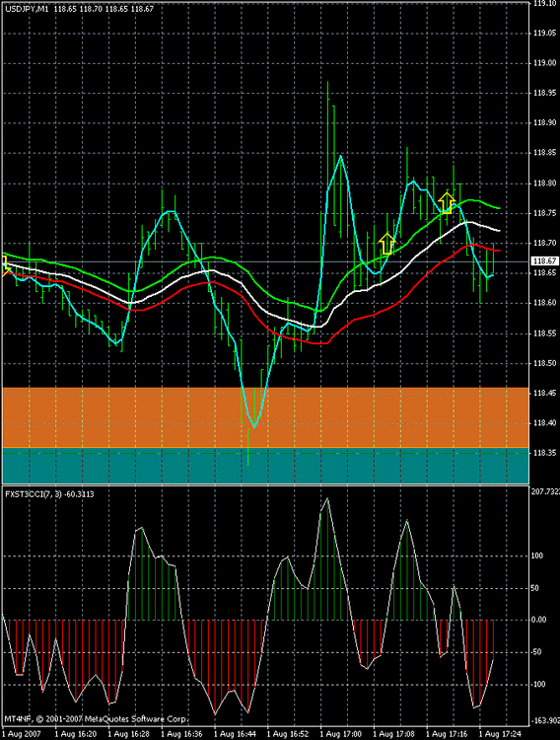Click the orange support zone band
The width and height of the screenshot is (560, 740).
click(265, 417)
